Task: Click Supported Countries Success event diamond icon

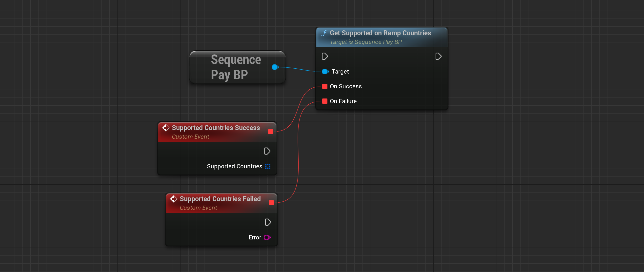Action: (166, 128)
